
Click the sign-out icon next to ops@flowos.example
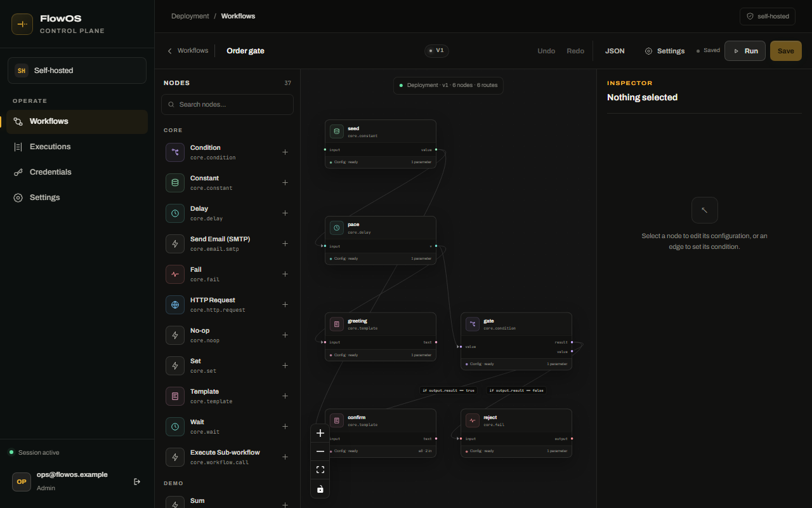pyautogui.click(x=137, y=481)
